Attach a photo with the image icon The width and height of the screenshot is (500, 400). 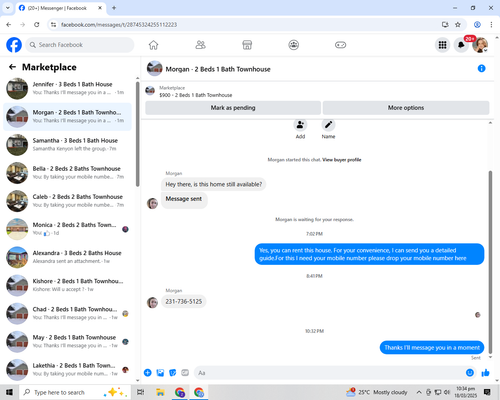[x=160, y=373]
